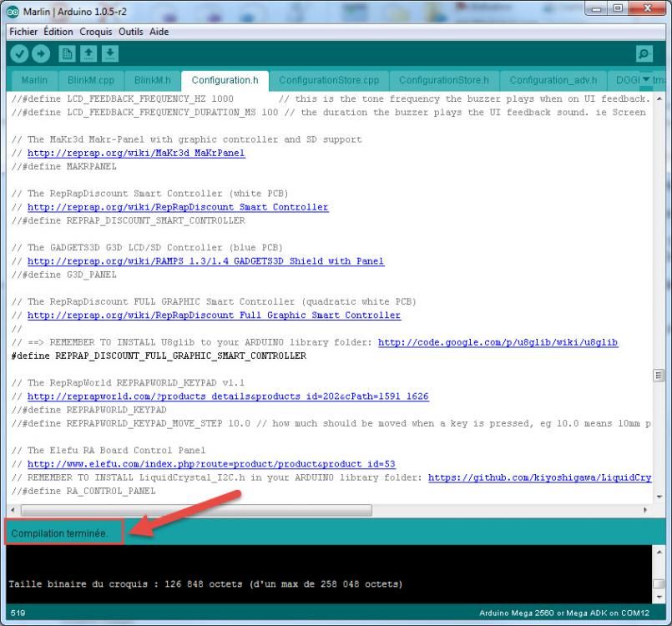Click the //#define MAKRPANEL line
The width and height of the screenshot is (672, 626).
point(63,166)
